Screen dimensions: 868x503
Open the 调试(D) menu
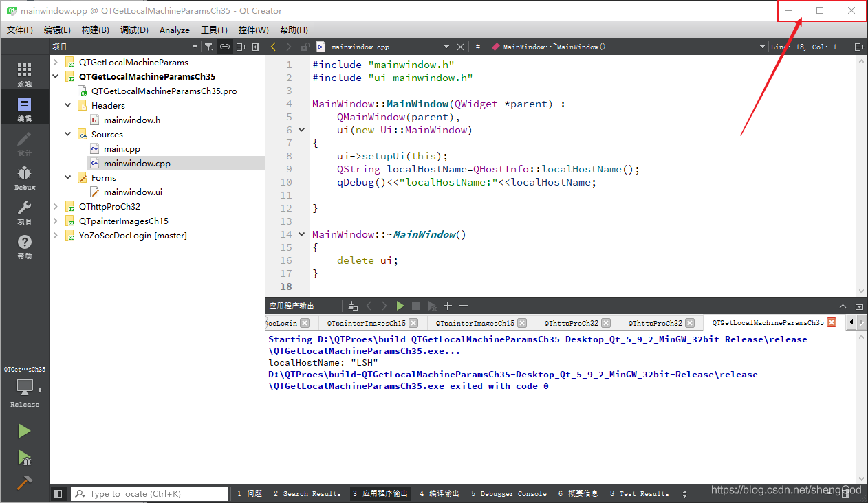(x=134, y=30)
